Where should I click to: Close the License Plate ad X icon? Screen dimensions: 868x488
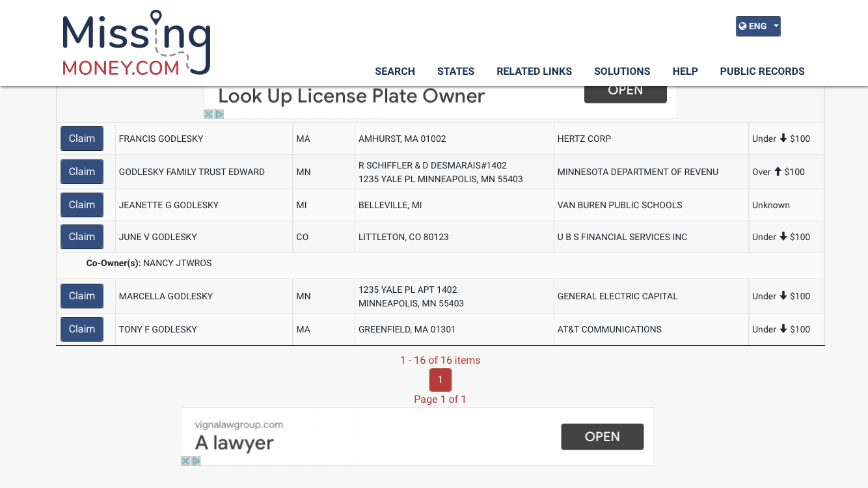(x=208, y=114)
